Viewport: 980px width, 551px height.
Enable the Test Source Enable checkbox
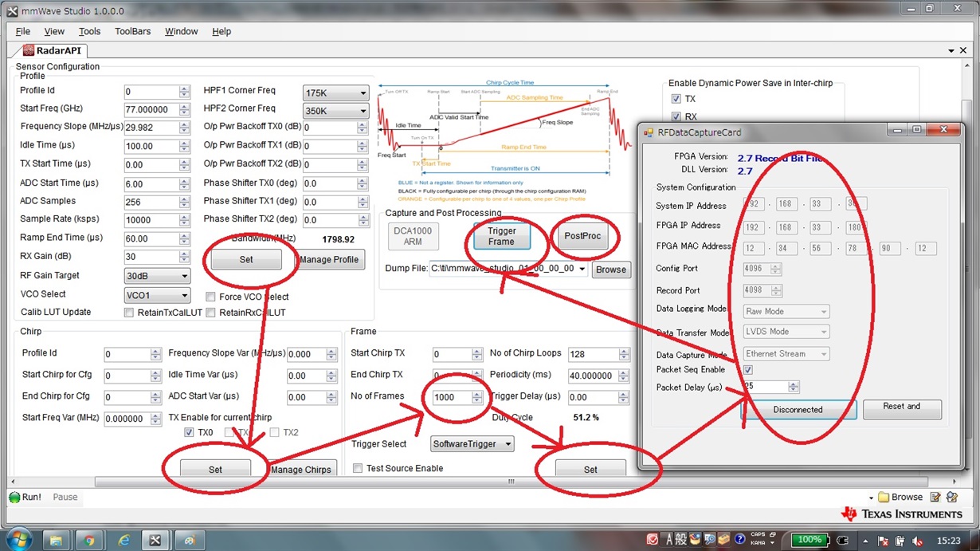click(x=358, y=468)
